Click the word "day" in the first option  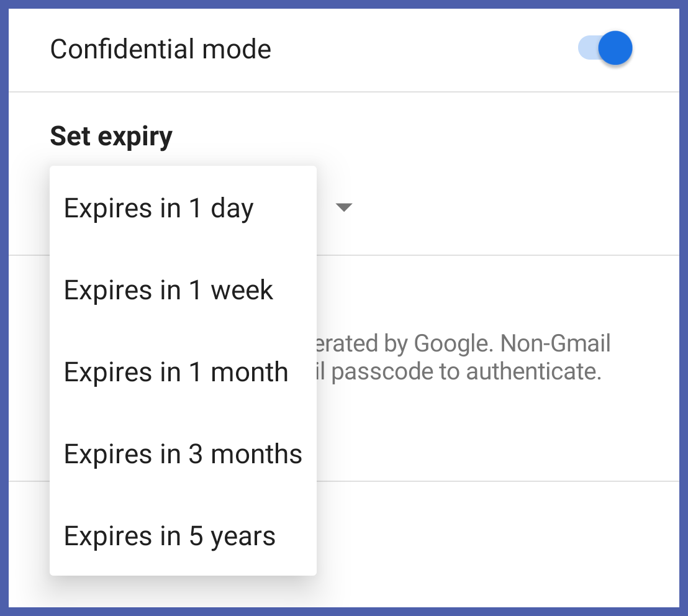click(x=232, y=209)
